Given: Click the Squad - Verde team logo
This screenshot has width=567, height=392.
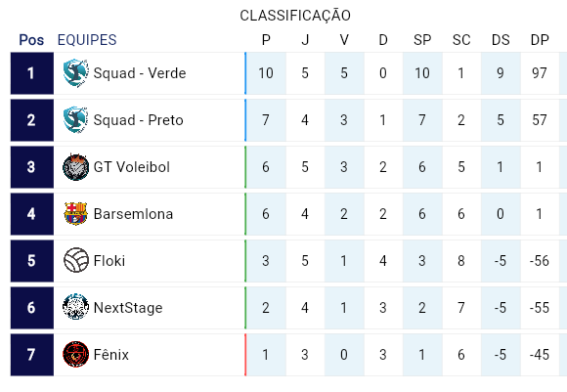Looking at the screenshot, I should point(75,73).
